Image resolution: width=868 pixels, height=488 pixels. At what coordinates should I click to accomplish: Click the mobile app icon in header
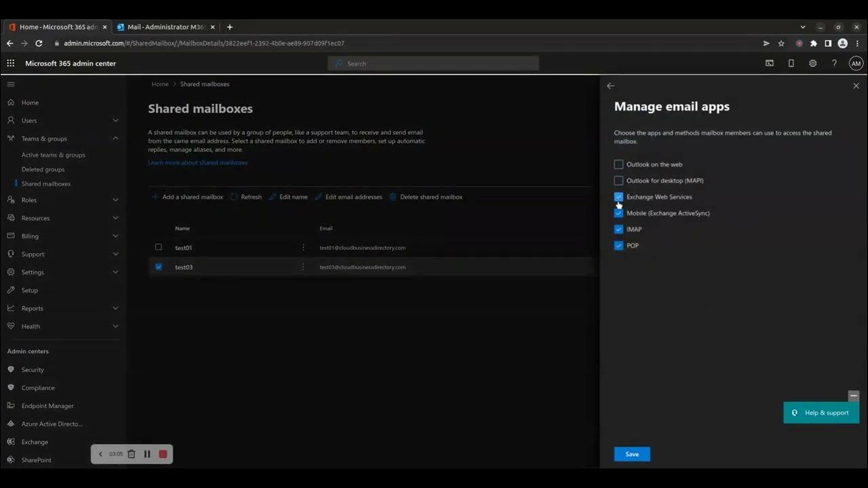(x=791, y=63)
